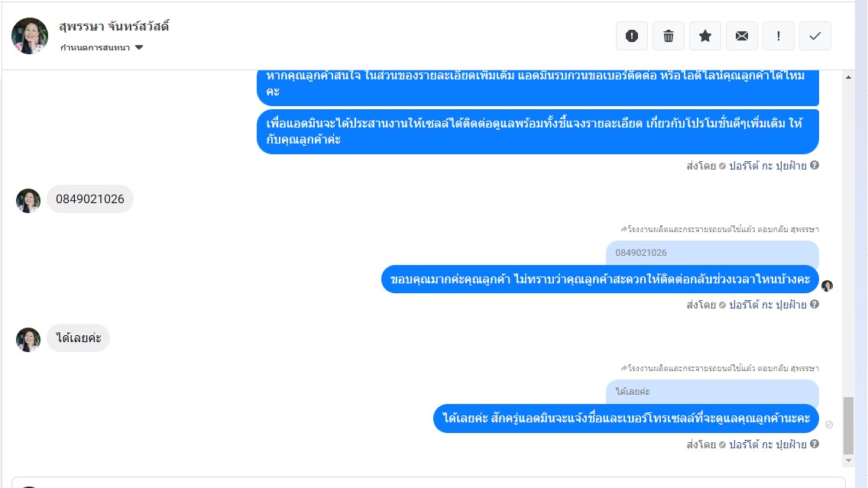Click help icon under the last reply
This screenshot has width=868, height=488.
[815, 444]
